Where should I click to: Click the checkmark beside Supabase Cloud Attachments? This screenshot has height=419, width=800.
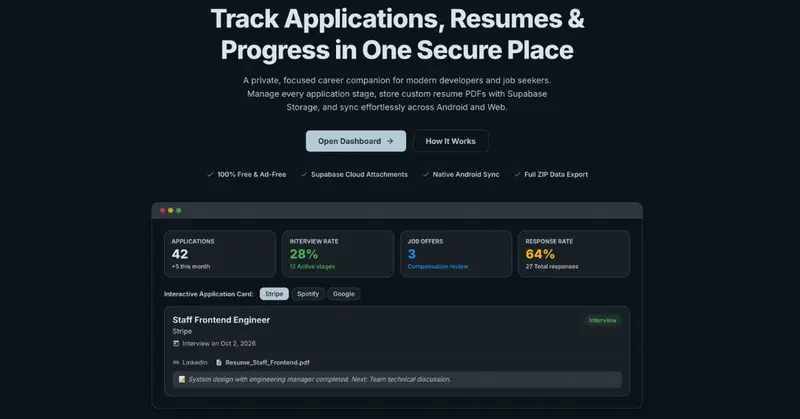tap(304, 175)
